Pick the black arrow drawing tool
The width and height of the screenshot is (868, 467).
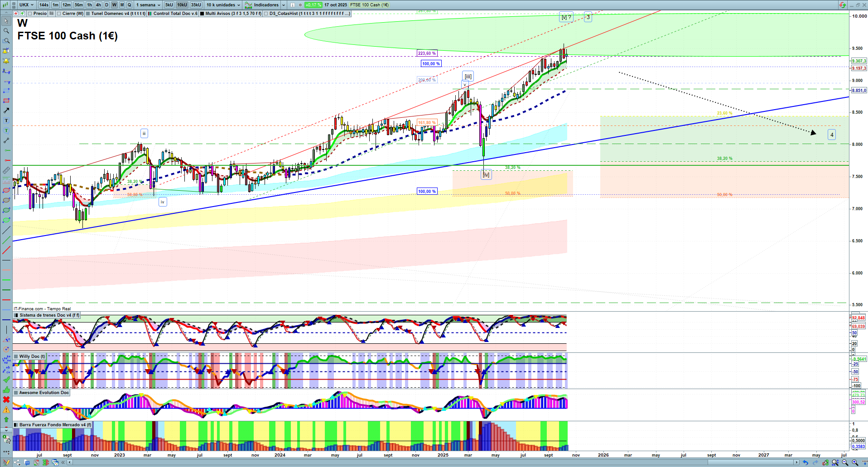pos(6,111)
